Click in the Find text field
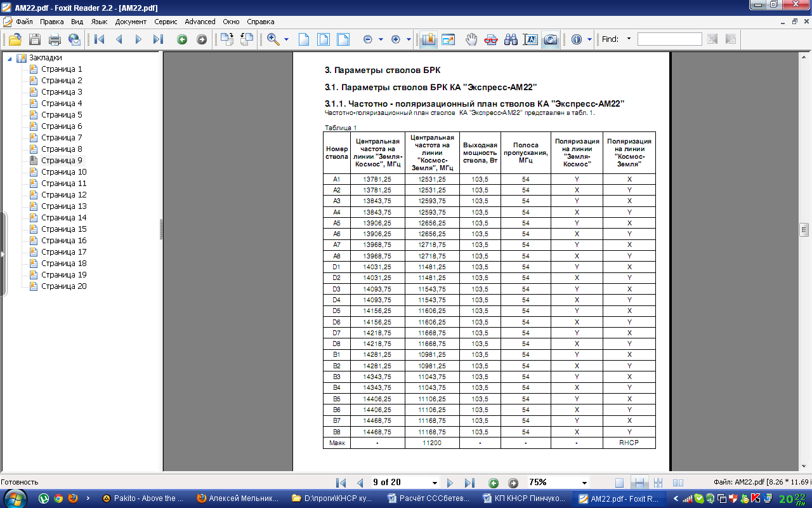The image size is (812, 508). (669, 39)
